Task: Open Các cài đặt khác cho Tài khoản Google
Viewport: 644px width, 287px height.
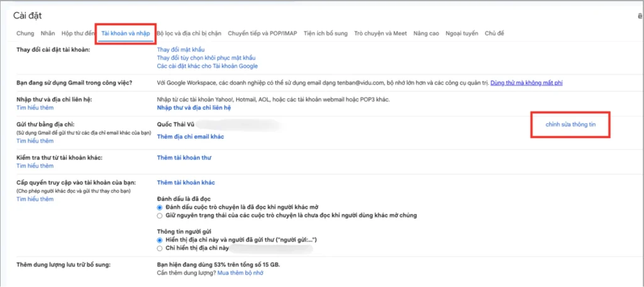Action: pos(208,66)
